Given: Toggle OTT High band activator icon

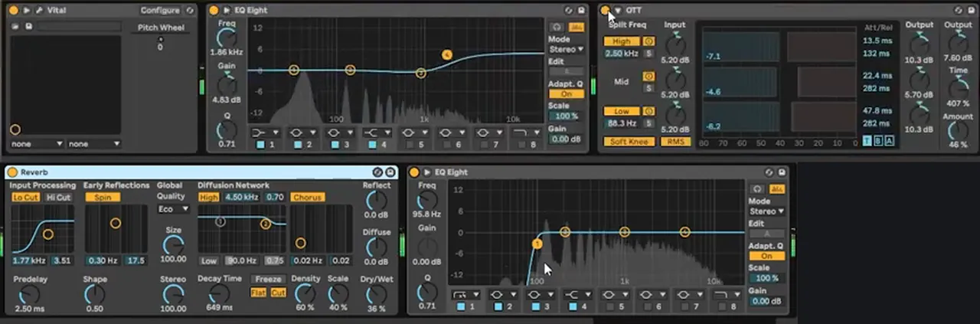Looking at the screenshot, I should pos(648,41).
